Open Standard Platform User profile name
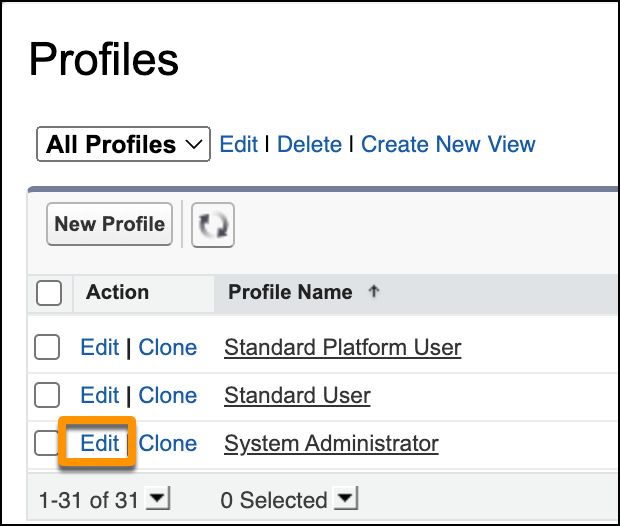The height and width of the screenshot is (526, 620). click(342, 348)
